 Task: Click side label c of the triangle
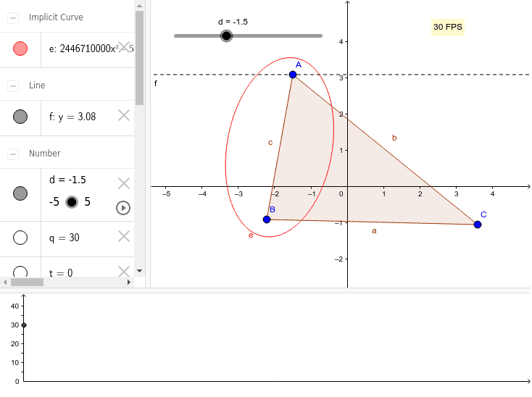(x=270, y=143)
